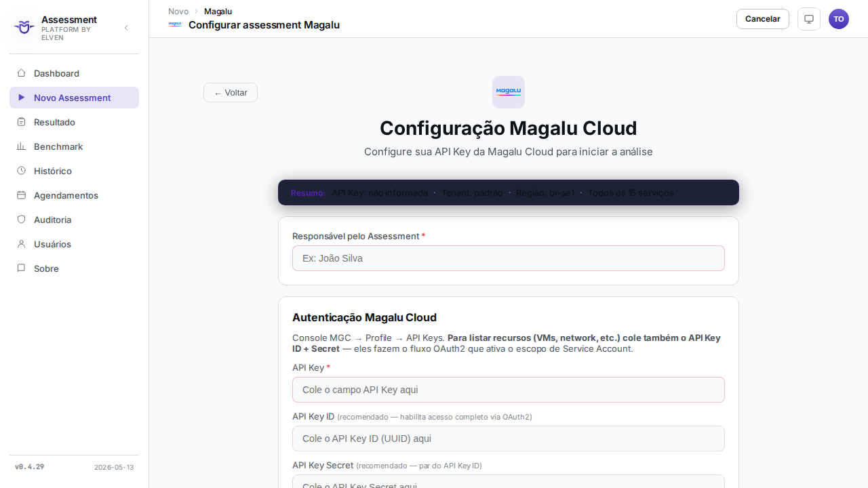868x488 pixels.
Task: Open Sobre section
Action: tap(74, 268)
